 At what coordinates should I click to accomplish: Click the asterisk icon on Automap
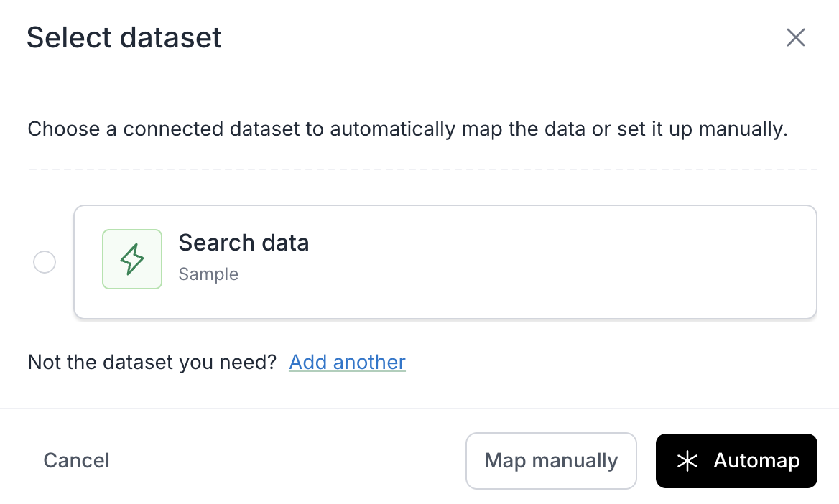coord(687,461)
